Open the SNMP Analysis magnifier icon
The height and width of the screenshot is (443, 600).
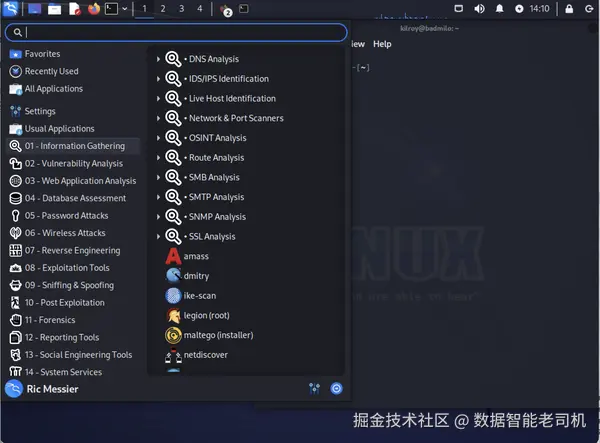173,217
